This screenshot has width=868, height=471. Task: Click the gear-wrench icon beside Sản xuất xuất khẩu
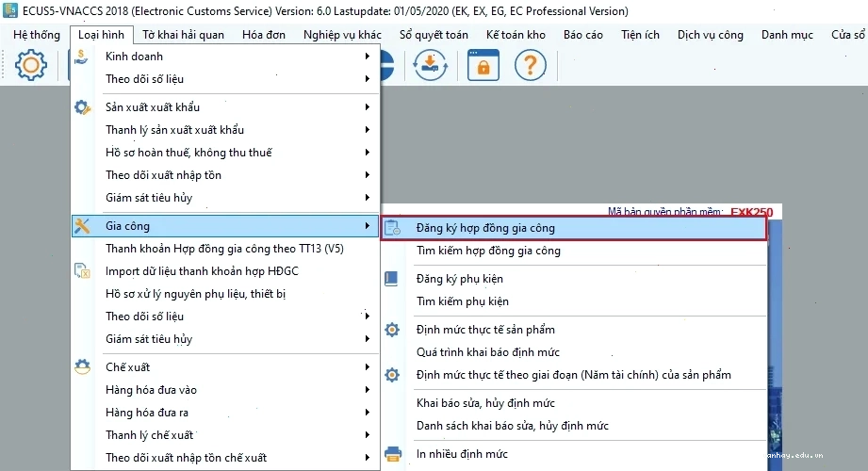[x=83, y=107]
